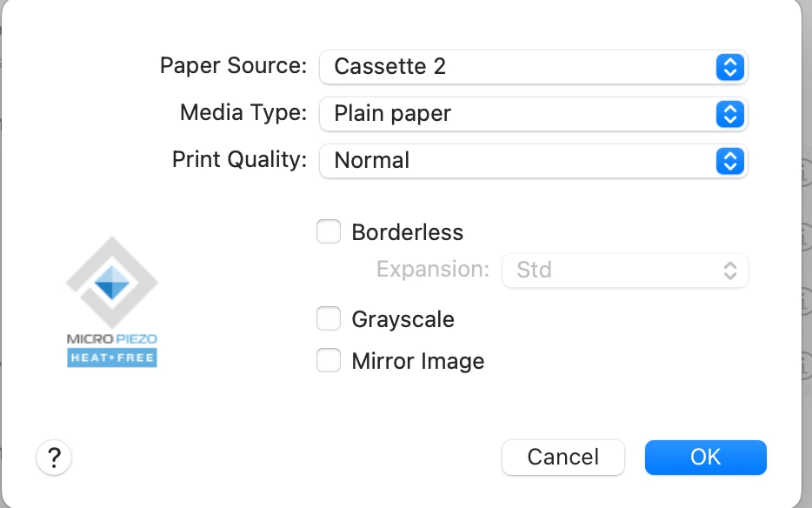The width and height of the screenshot is (812, 508).
Task: Click the help question mark button
Action: (54, 457)
